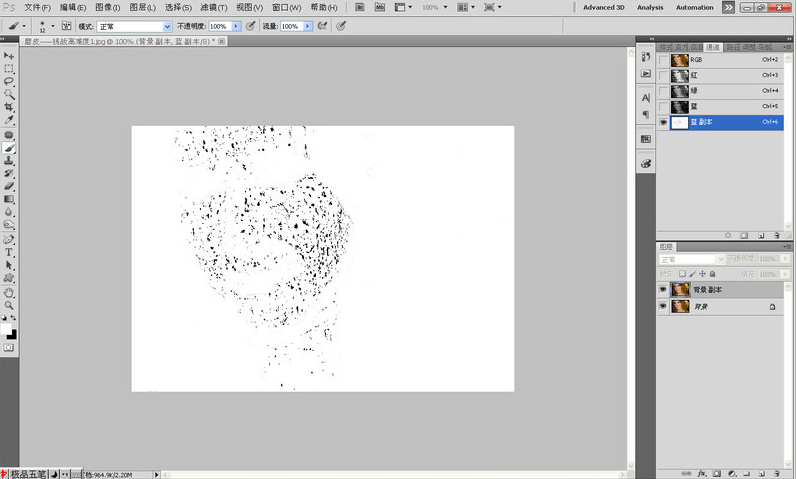Switch to the Automation workspace
The height and width of the screenshot is (479, 797).
(x=695, y=7)
